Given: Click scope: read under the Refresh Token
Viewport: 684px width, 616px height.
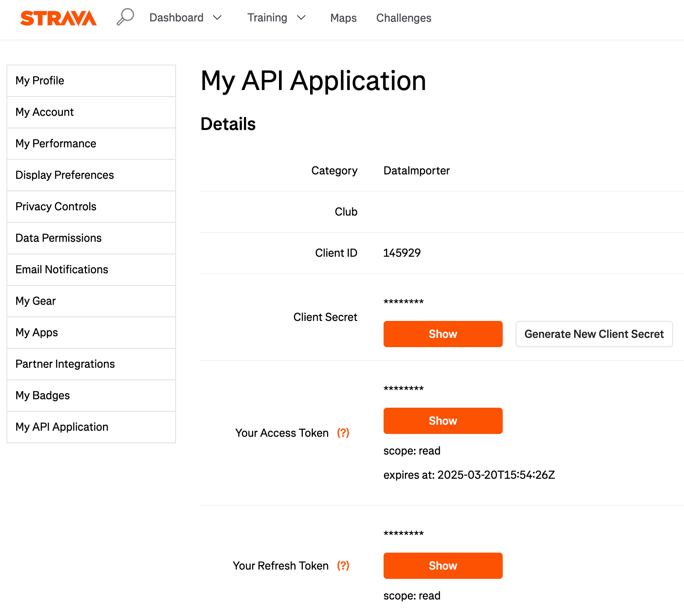Looking at the screenshot, I should [x=412, y=595].
